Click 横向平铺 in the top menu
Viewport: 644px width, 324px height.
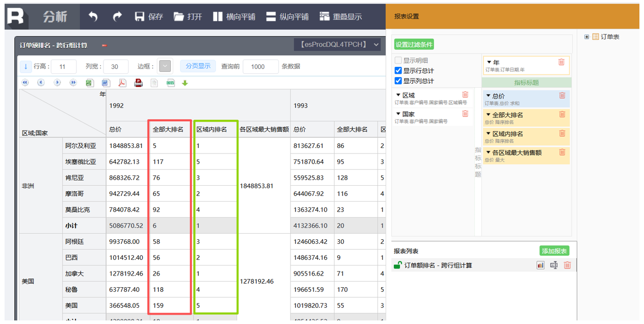[x=234, y=17]
